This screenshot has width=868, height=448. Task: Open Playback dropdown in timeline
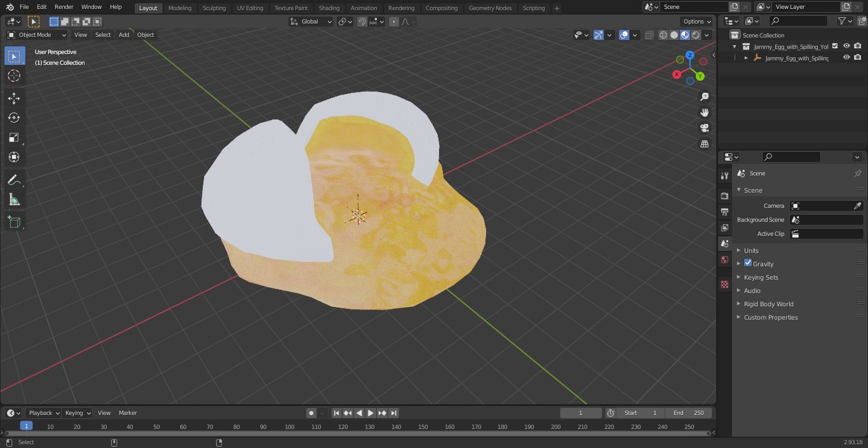(44, 413)
